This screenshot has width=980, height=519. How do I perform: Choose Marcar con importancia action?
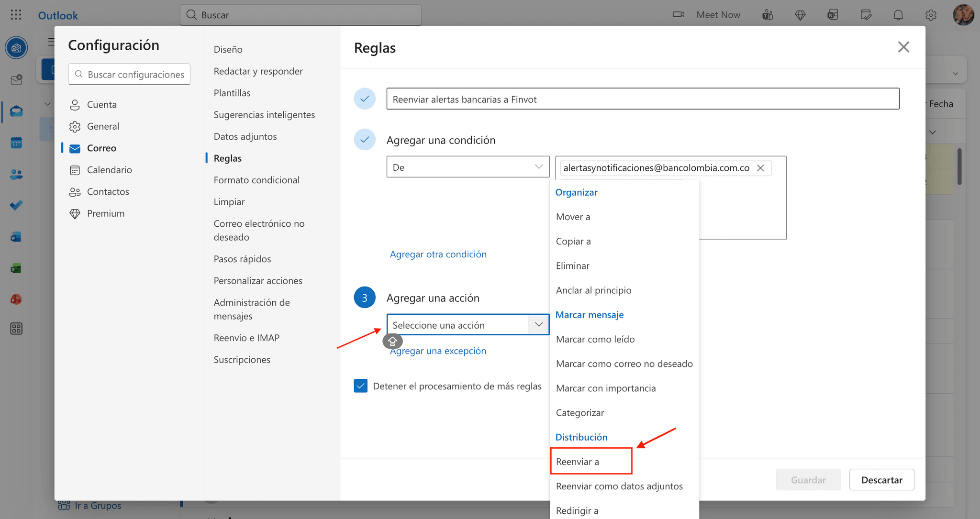point(624,388)
